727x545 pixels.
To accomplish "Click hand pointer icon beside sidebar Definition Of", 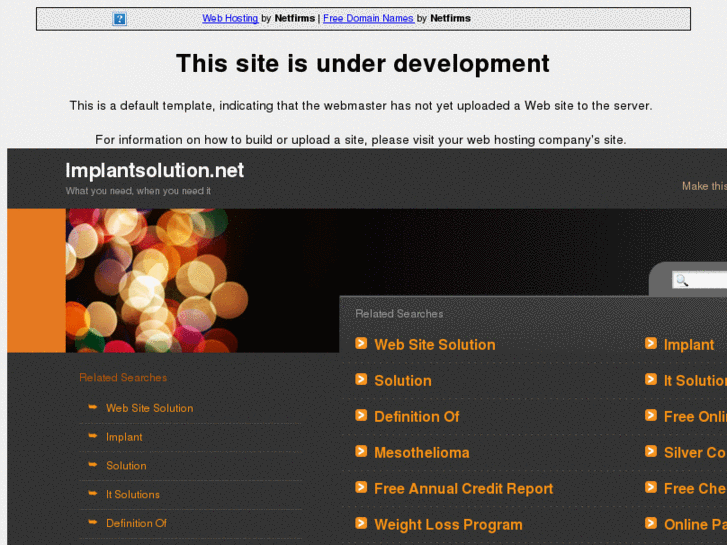I will [x=93, y=522].
